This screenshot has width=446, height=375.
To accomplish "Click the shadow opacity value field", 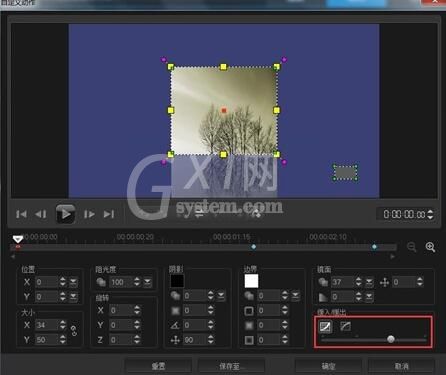I will [195, 296].
